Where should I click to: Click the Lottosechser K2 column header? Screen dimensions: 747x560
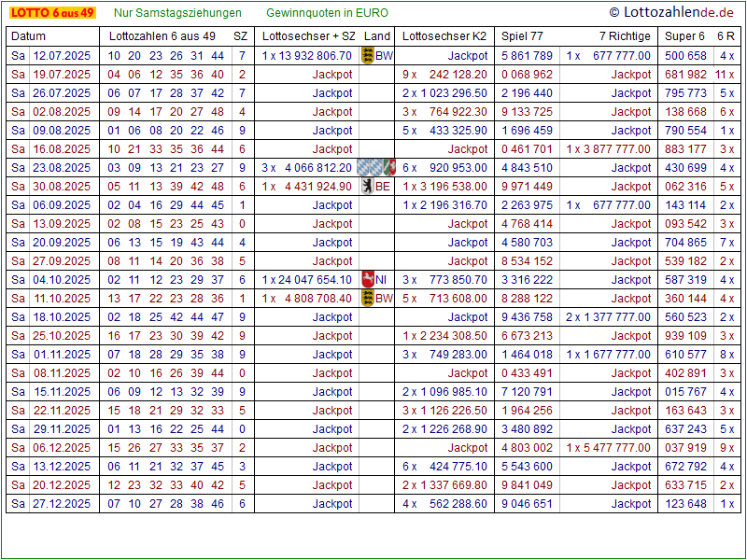click(x=444, y=36)
